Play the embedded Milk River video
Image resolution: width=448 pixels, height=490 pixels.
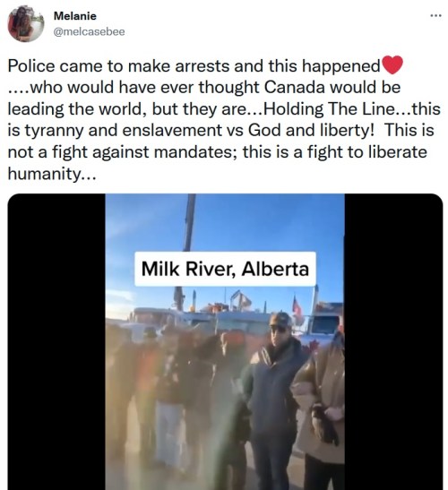coord(225,341)
